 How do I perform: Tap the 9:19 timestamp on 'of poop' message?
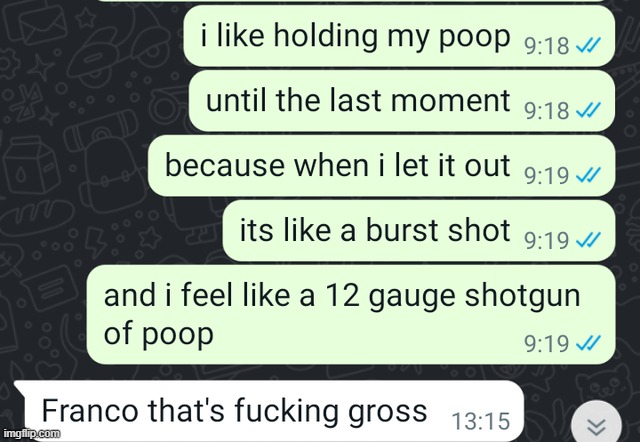(x=547, y=343)
